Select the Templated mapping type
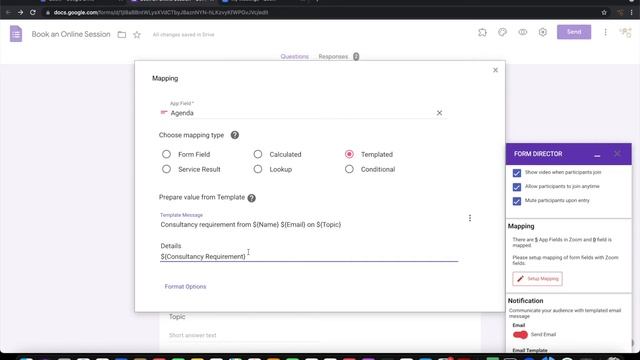Viewport: 640px width, 360px height. tap(349, 154)
